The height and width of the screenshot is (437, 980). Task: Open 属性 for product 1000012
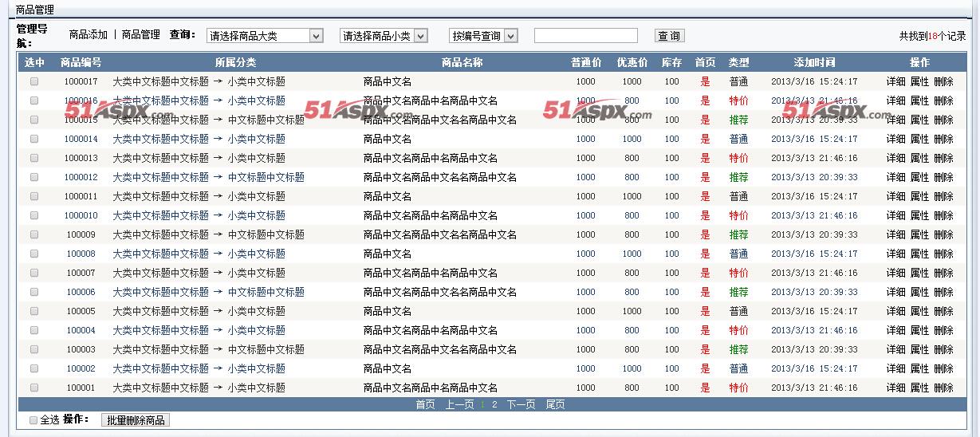pos(919,177)
